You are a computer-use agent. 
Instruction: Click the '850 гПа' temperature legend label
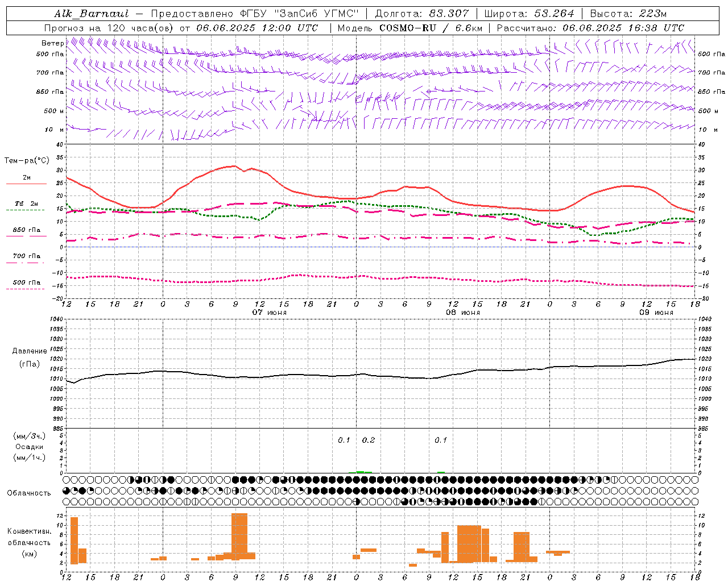pyautogui.click(x=26, y=230)
